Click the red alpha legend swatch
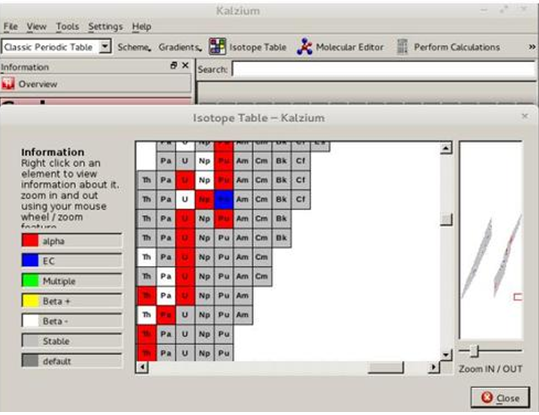Viewport: 539px width, 415px height. (30, 241)
